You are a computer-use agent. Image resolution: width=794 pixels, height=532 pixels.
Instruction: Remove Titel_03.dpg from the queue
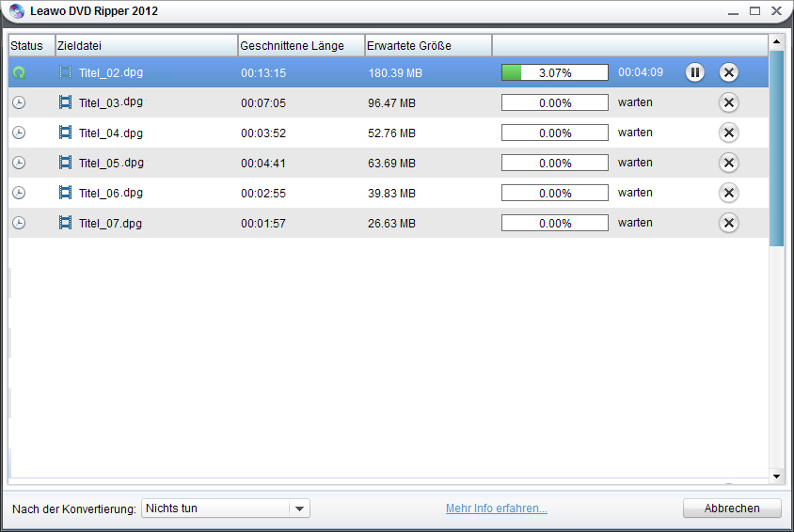729,102
